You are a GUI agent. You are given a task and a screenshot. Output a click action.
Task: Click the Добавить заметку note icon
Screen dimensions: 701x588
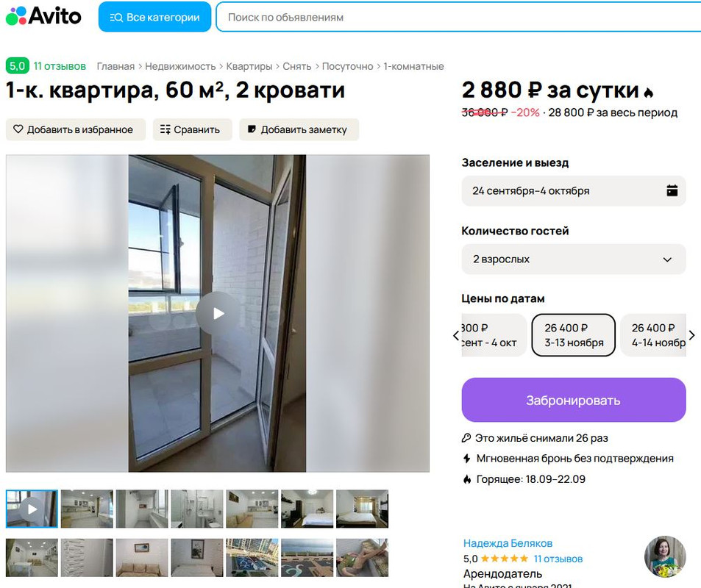[x=252, y=129]
